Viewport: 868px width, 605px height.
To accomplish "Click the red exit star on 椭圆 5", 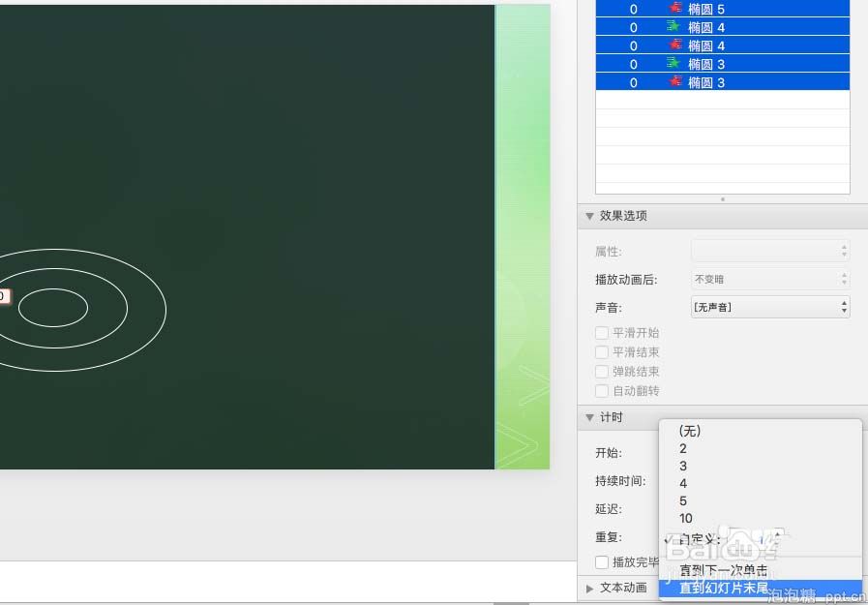I will 674,9.
